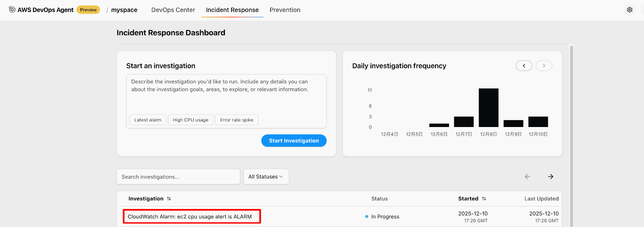The image size is (644, 227).
Task: Open settings gear icon
Action: (x=630, y=9)
